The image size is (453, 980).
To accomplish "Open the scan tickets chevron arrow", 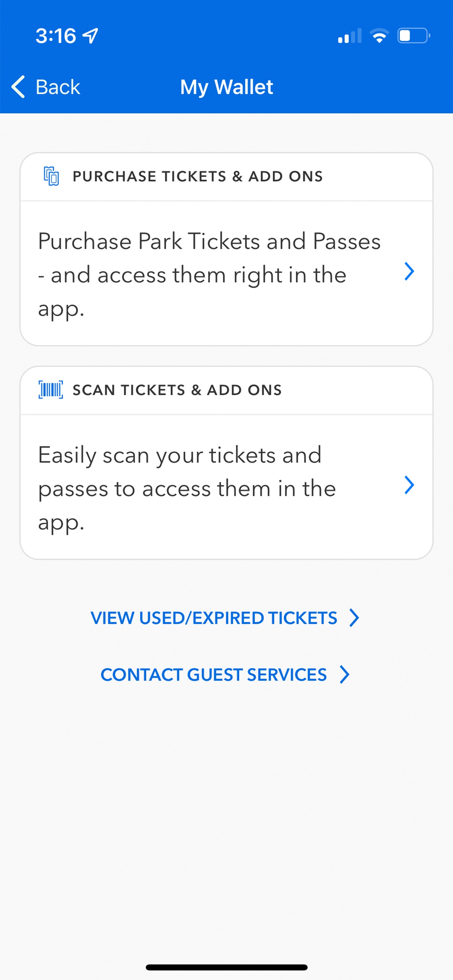I will (409, 485).
